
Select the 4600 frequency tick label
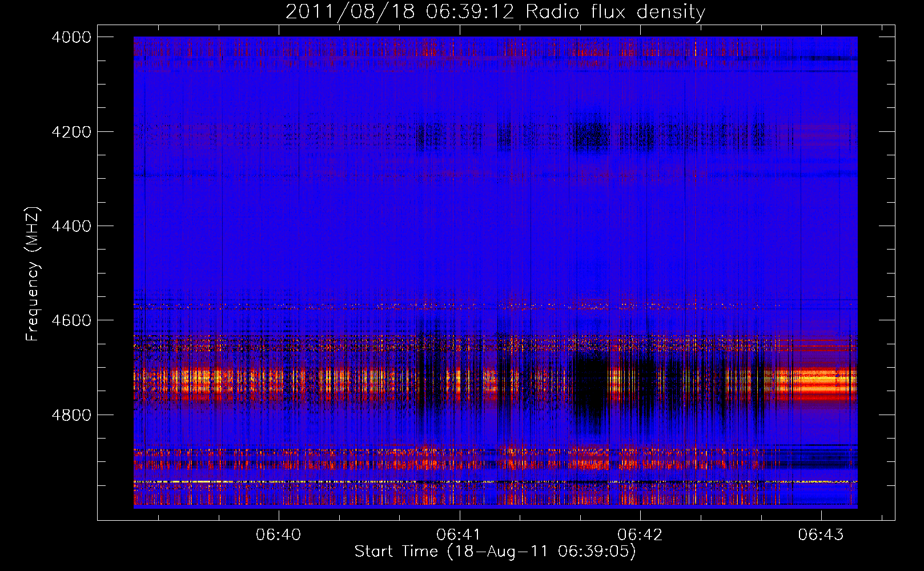[x=71, y=320]
